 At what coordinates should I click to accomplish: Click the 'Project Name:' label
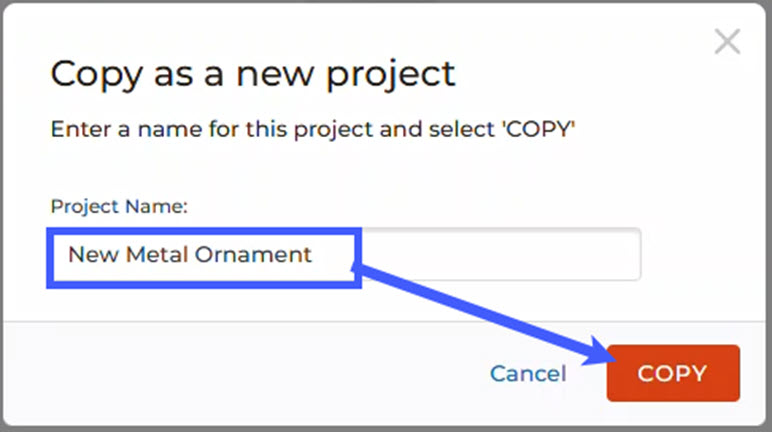[x=120, y=206]
